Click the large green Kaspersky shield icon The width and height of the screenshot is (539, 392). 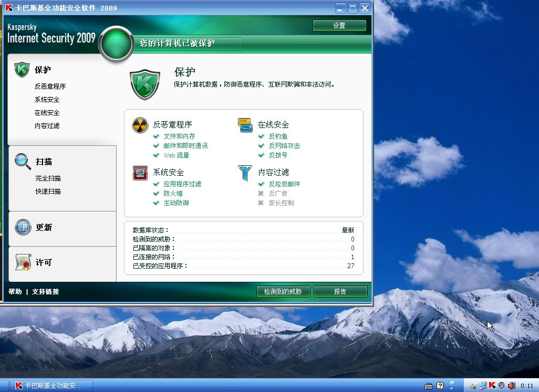145,84
